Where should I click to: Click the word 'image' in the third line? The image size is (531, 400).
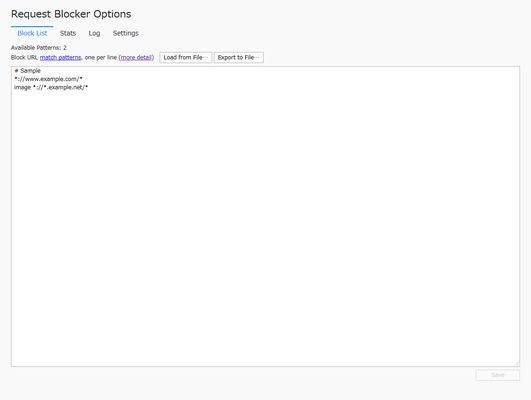pyautogui.click(x=22, y=87)
